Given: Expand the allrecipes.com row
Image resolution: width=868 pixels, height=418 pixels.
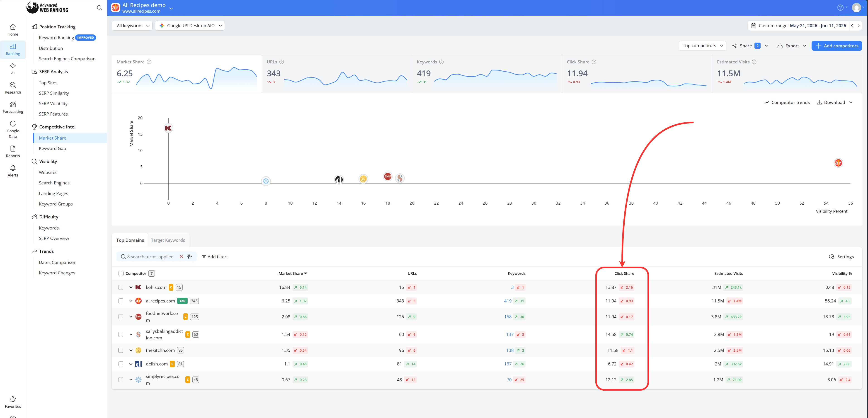Looking at the screenshot, I should [131, 301].
